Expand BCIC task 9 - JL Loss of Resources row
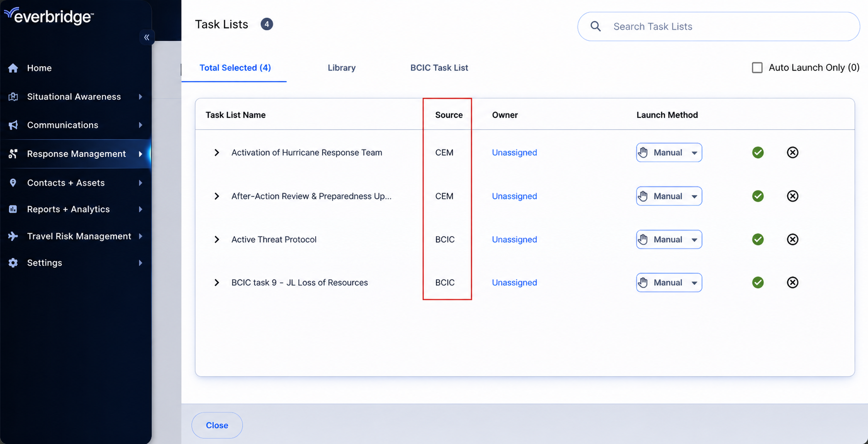Viewport: 868px width, 444px height. point(217,283)
